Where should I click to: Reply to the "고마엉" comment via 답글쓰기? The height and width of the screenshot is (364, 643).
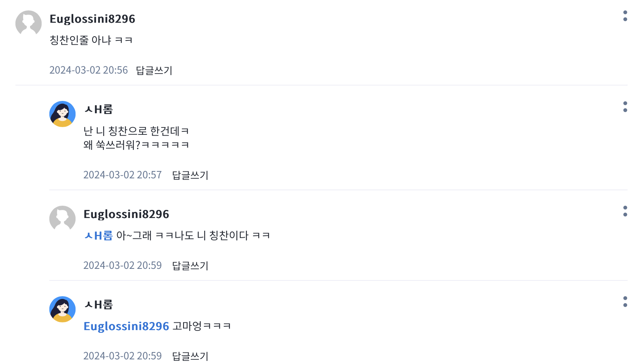click(190, 356)
